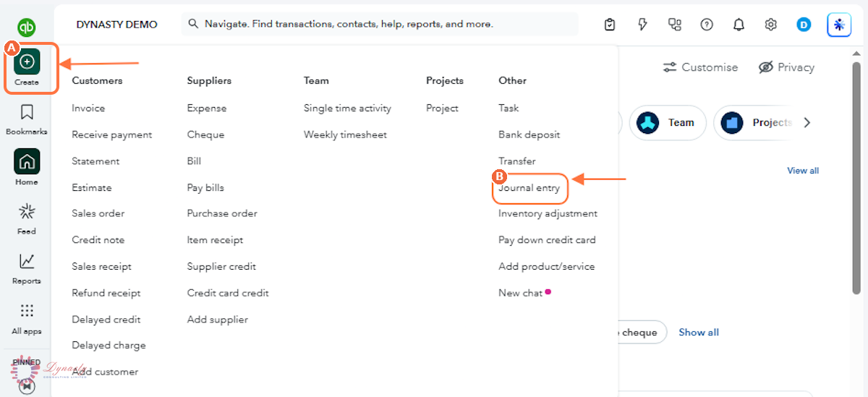Select Credit note

(98, 240)
